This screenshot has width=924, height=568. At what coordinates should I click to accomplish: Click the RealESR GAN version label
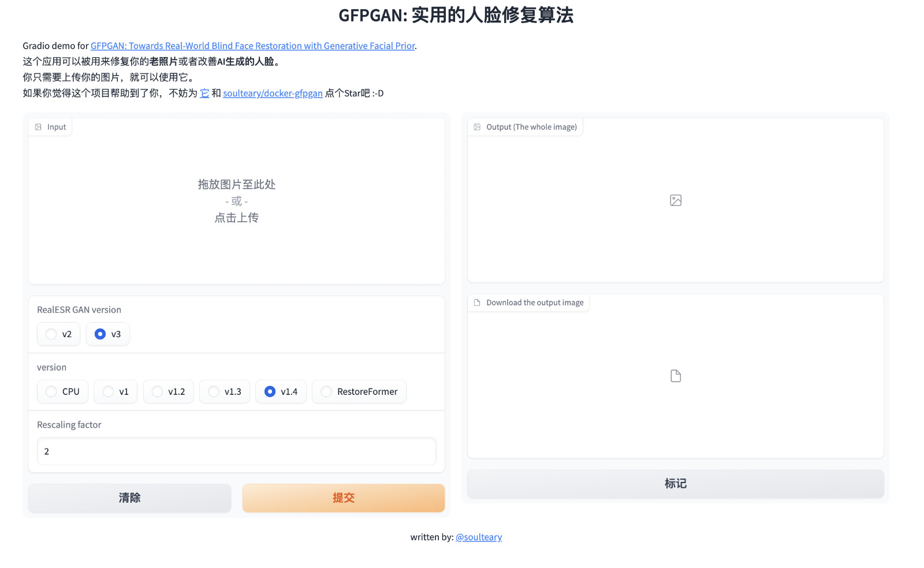pos(79,310)
